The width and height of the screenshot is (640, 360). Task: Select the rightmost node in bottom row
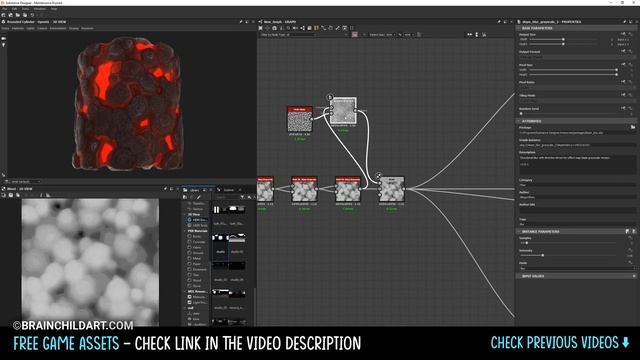[391, 189]
